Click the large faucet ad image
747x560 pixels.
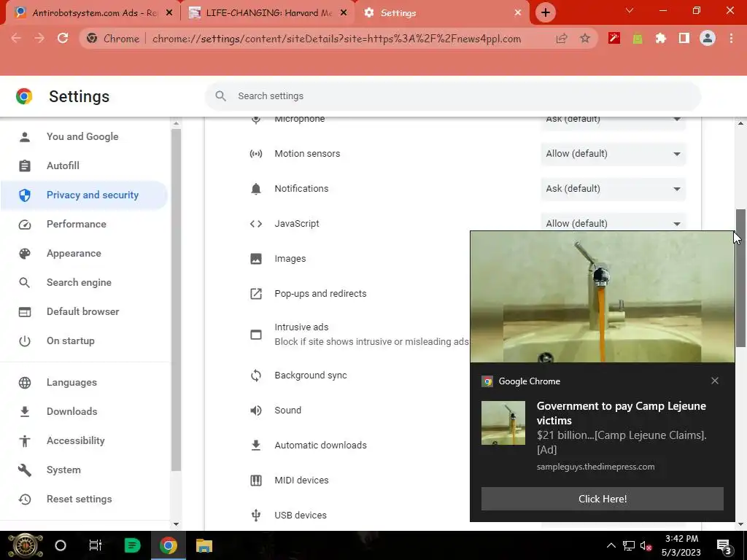coord(602,297)
